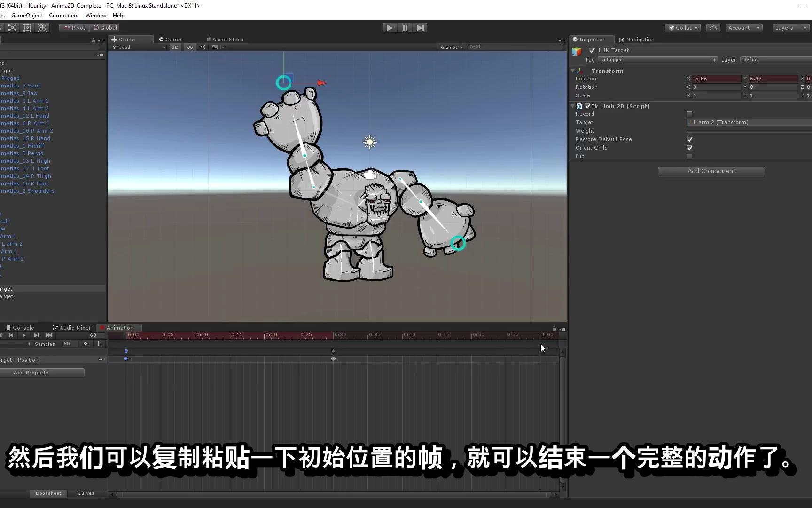812x508 pixels.
Task: Open the GameObject menu
Action: [x=26, y=16]
